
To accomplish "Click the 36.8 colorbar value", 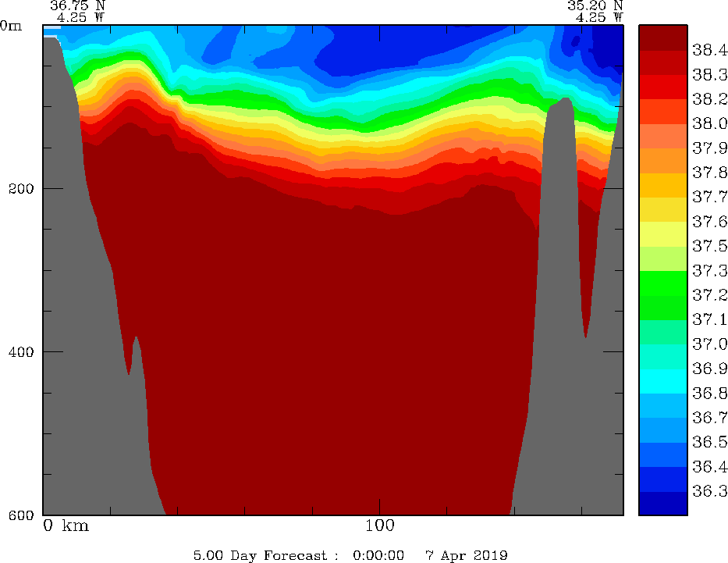I will pyautogui.click(x=709, y=394).
